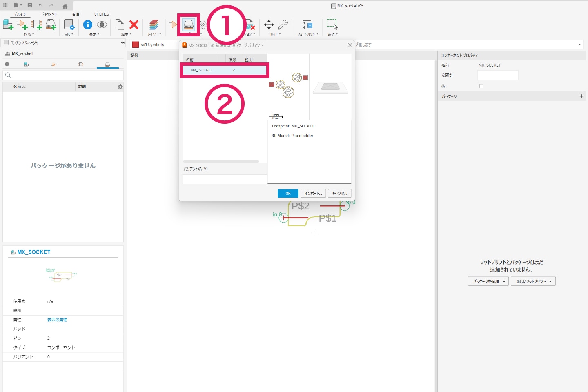This screenshot has width=588, height=392.
Task: Click the バリアント名 input field
Action: 225,179
